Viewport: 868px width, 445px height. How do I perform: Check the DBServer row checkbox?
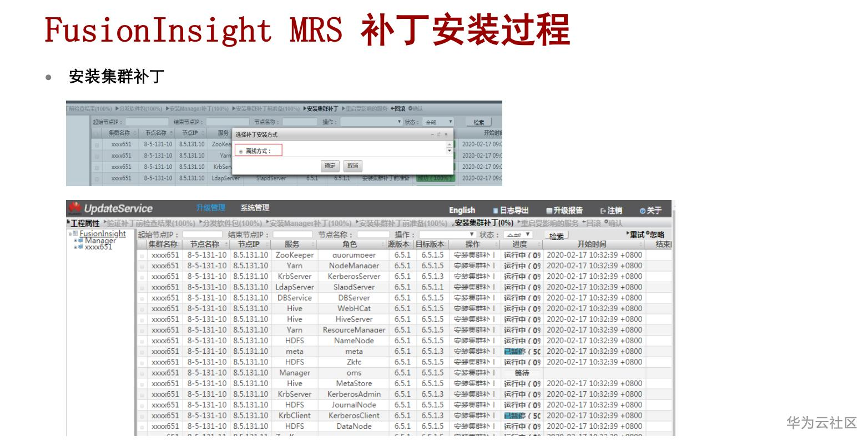142,298
